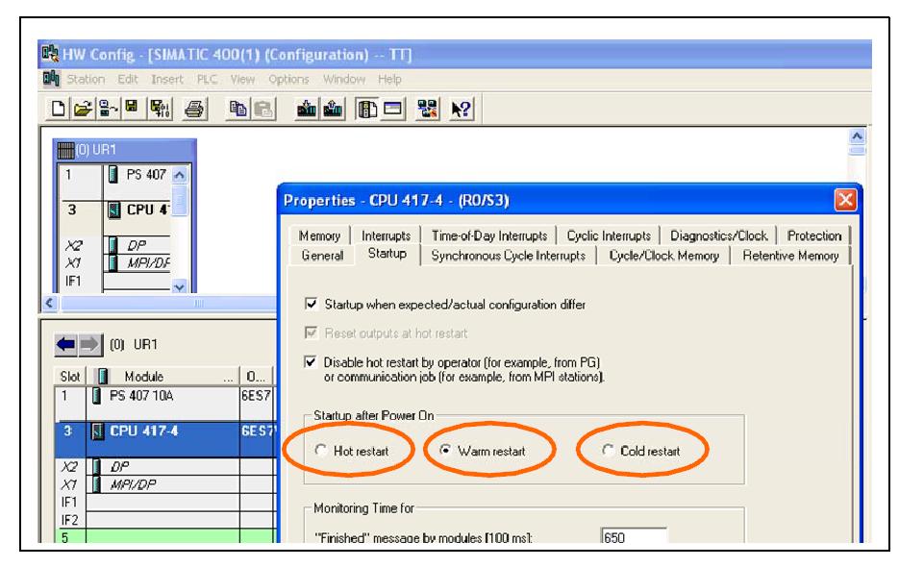Click the HW Config title bar icon

click(x=50, y=54)
